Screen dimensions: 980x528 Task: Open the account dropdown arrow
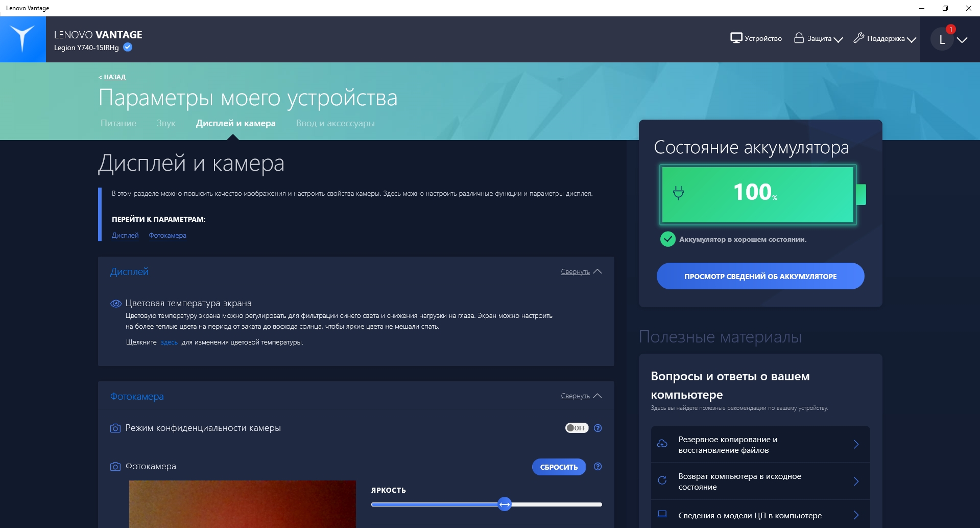tap(962, 40)
